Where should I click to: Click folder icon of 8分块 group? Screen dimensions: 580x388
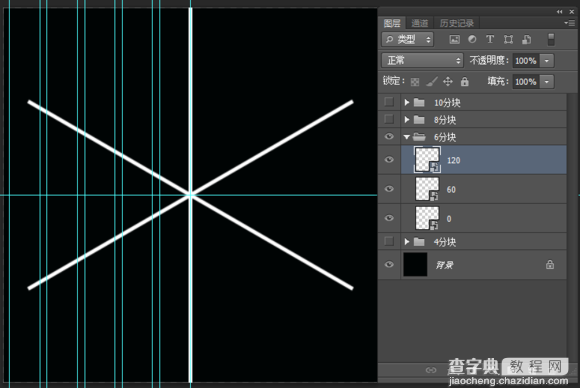tap(419, 120)
